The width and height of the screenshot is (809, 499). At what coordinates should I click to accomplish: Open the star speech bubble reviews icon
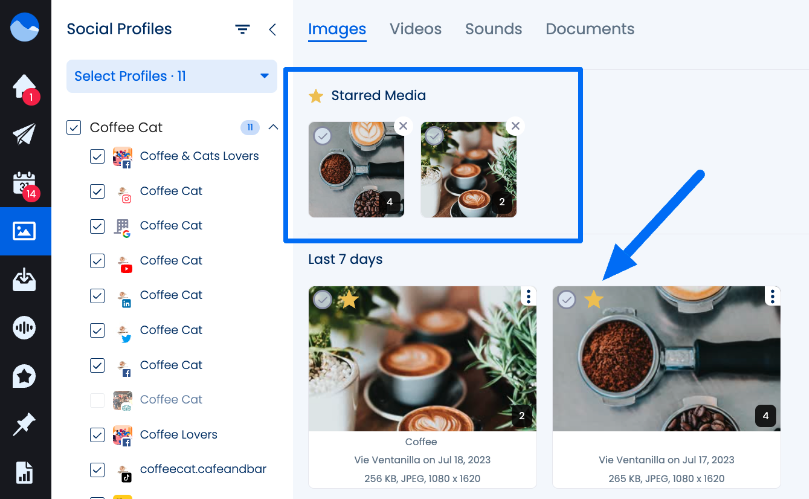coord(24,376)
